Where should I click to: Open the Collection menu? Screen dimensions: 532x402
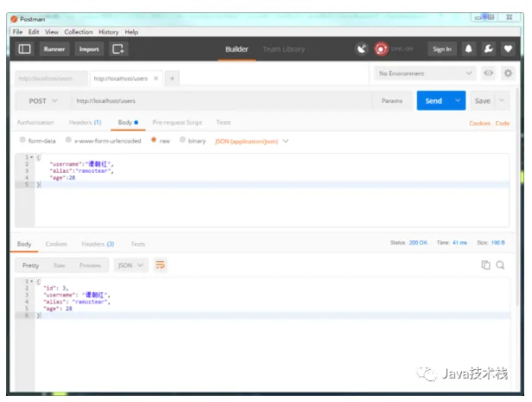[x=79, y=32]
